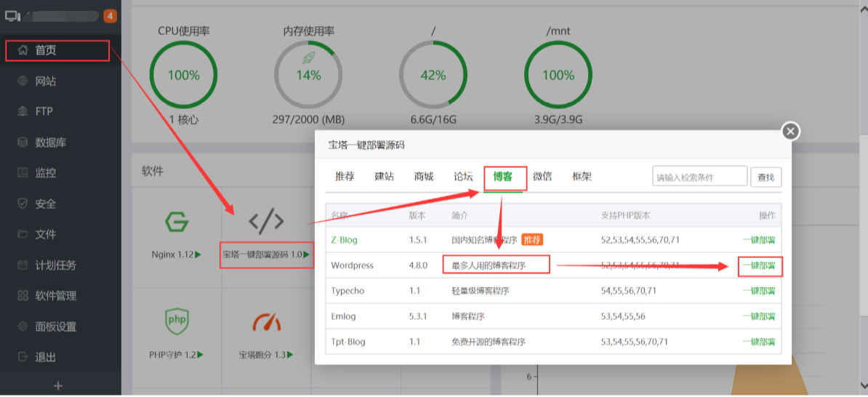Open the 宝塔一键部署源码 code icon

point(266,222)
